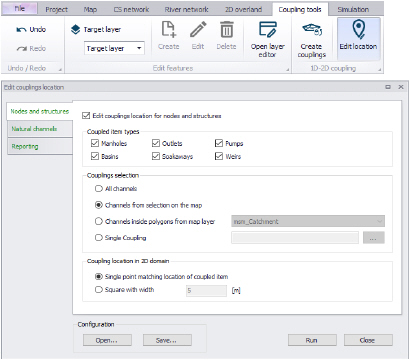The image size is (410, 360).
Task: Switch to the River network tab
Action: pos(187,10)
